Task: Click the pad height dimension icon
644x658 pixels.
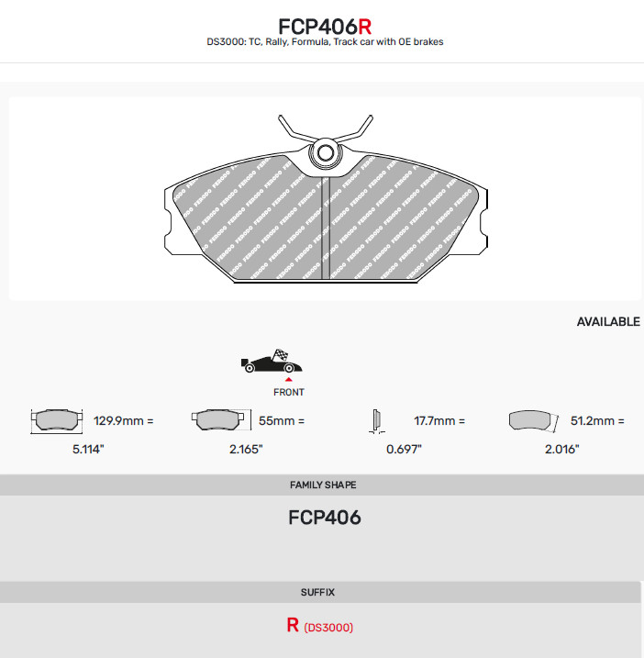Action: pyautogui.click(x=221, y=420)
